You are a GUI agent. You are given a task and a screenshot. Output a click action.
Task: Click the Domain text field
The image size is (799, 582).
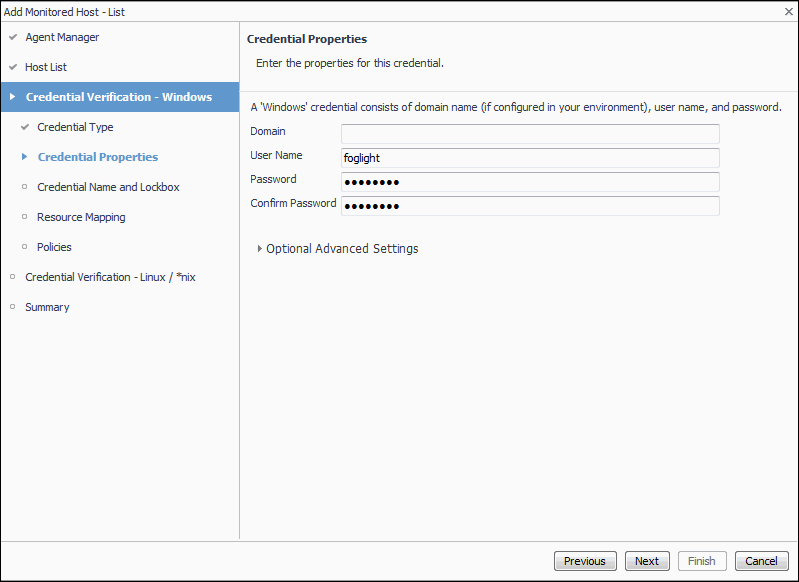pos(530,134)
